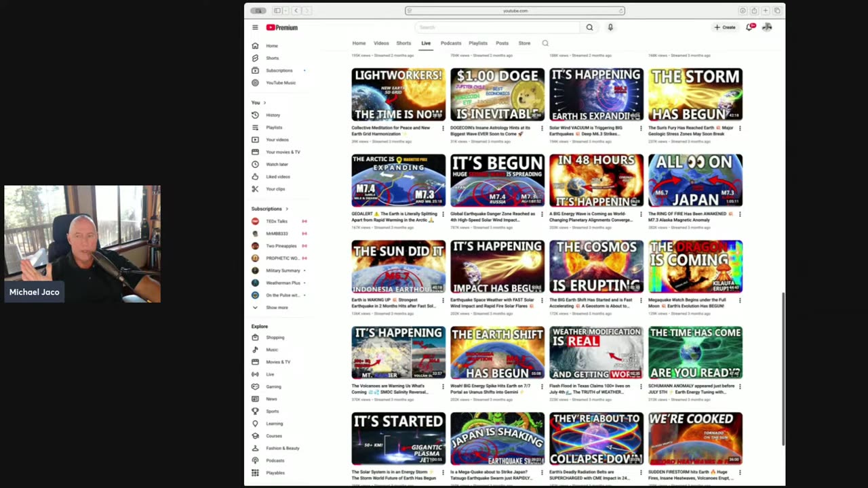Toggle the Safari sidebar button
Image resolution: width=868 pixels, height=488 pixels.
point(277,11)
